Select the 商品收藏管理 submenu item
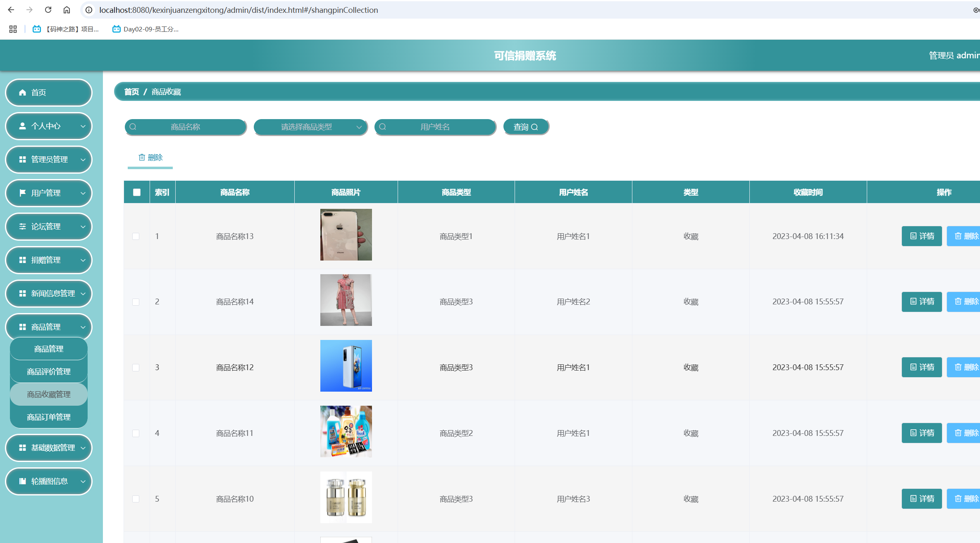This screenshot has width=980, height=543. (49, 395)
